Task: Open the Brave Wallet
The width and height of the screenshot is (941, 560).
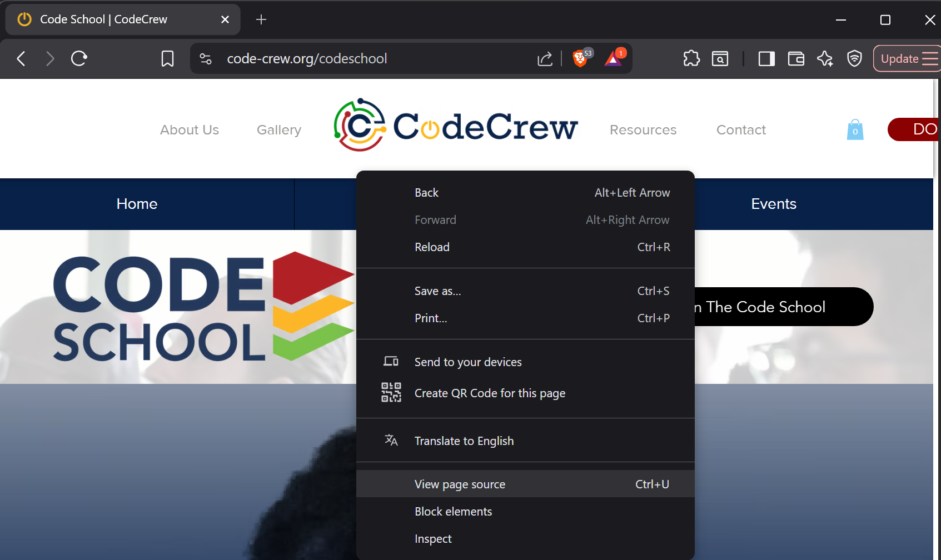Action: [796, 58]
